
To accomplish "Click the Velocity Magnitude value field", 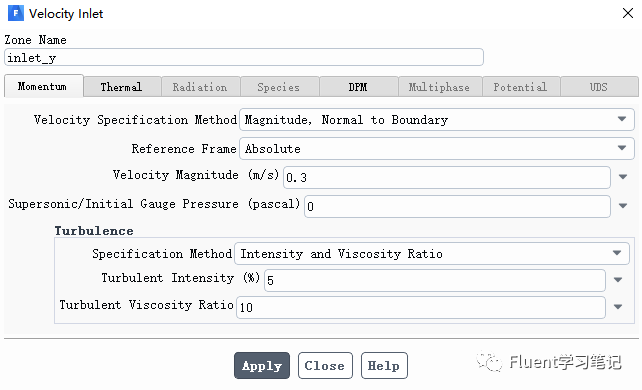I will tap(447, 177).
